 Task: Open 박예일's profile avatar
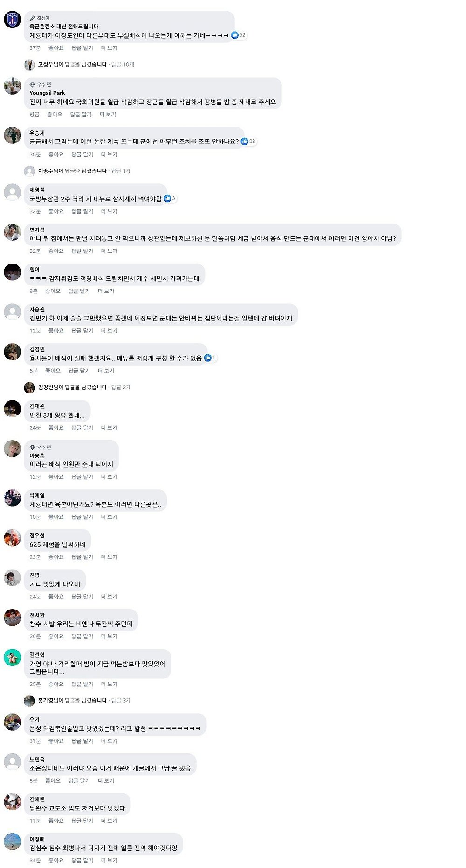[x=12, y=498]
